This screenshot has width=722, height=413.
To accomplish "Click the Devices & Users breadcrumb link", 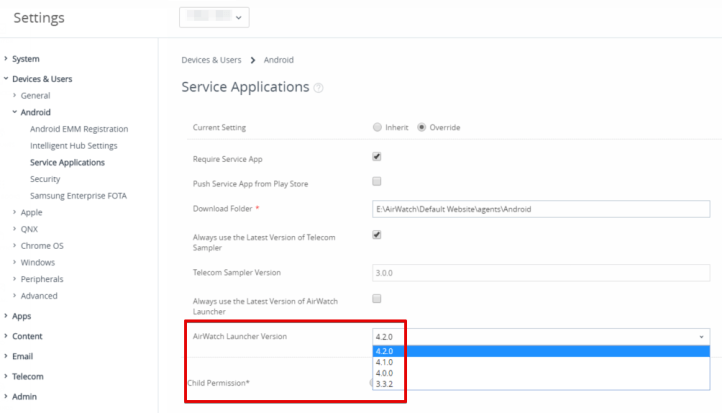I will [211, 60].
